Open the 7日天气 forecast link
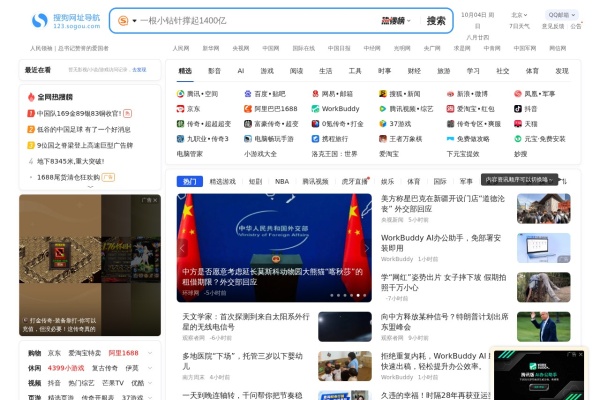 [519, 26]
